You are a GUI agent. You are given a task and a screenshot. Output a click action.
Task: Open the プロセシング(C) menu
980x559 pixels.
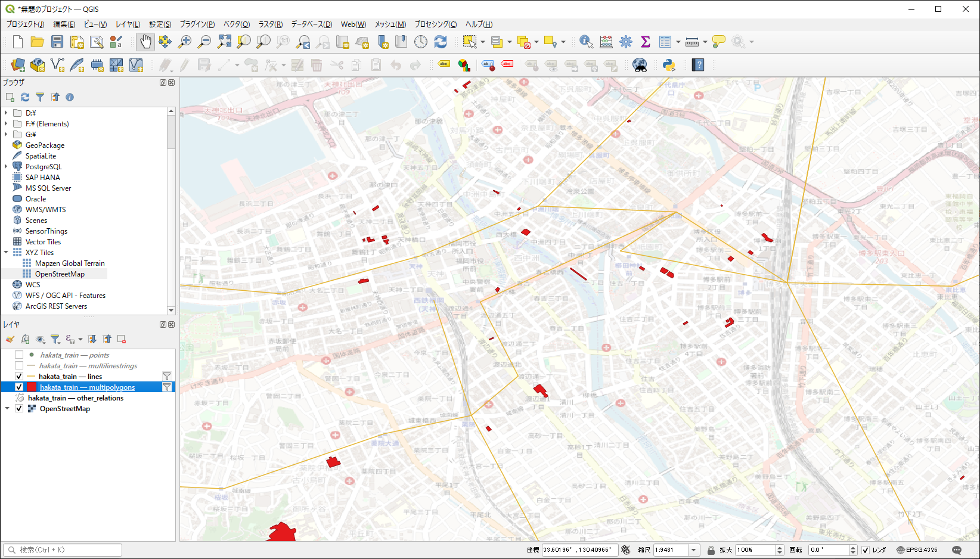point(435,24)
